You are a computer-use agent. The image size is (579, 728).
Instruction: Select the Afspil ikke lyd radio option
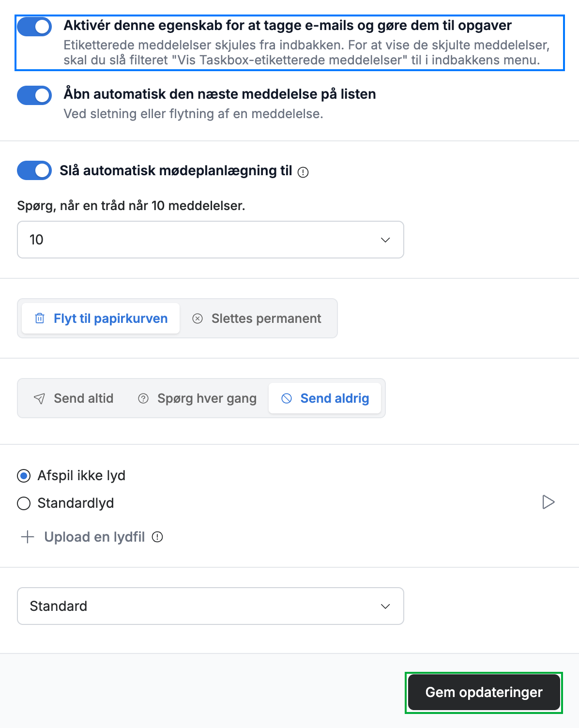24,476
